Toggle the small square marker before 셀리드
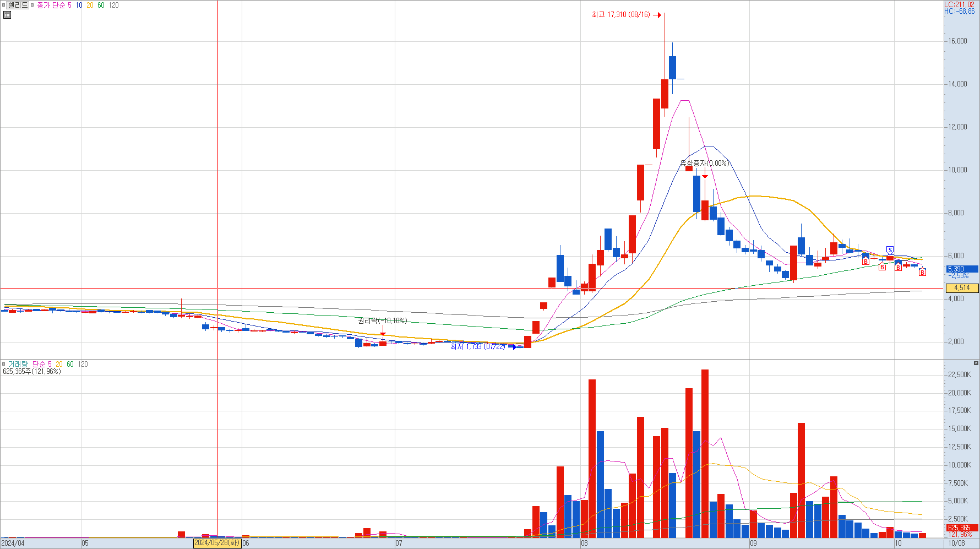 pyautogui.click(x=3, y=5)
